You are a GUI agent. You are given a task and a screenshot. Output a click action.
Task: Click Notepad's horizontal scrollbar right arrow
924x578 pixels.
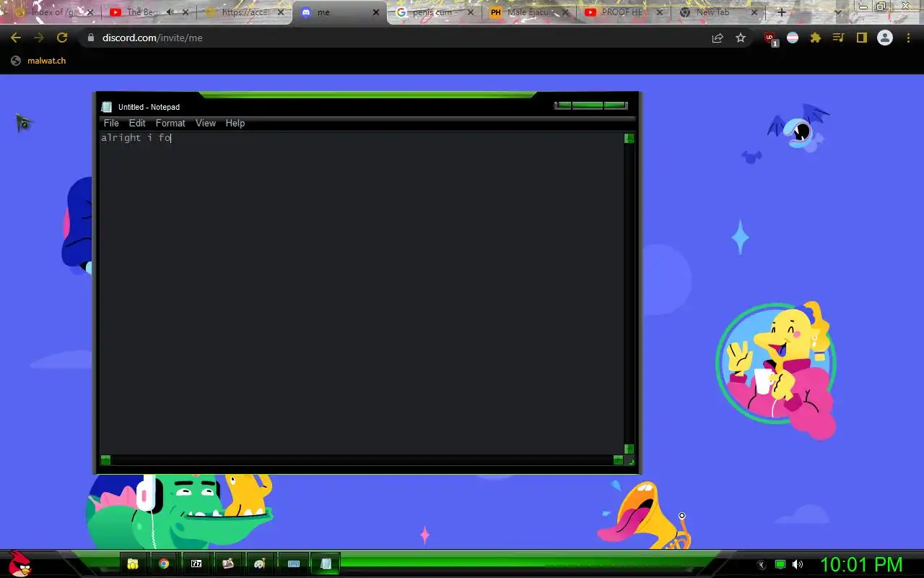[618, 460]
